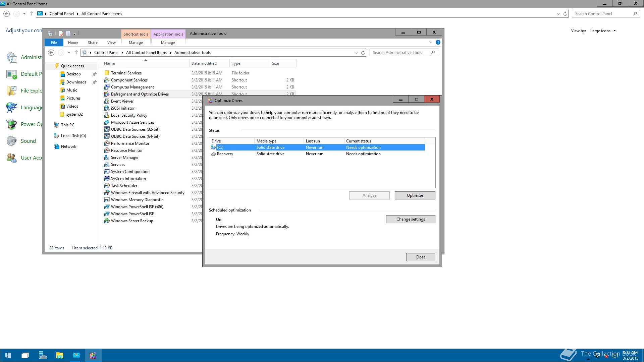Select ODBC Data Sources (32-bit) icon
The height and width of the screenshot is (362, 644).
[107, 129]
